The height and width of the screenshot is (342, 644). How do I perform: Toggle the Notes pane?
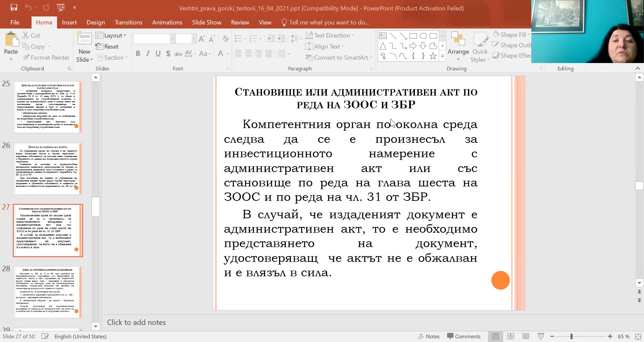coord(429,336)
